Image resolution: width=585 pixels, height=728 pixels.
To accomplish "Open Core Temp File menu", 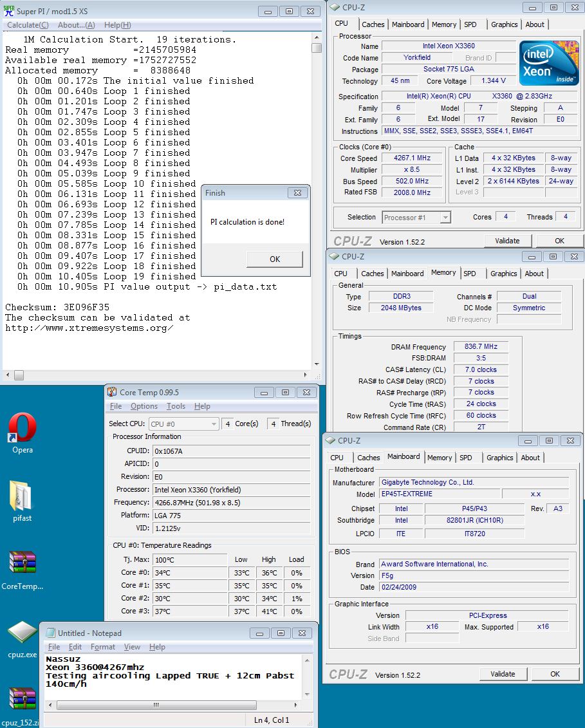I will [116, 406].
